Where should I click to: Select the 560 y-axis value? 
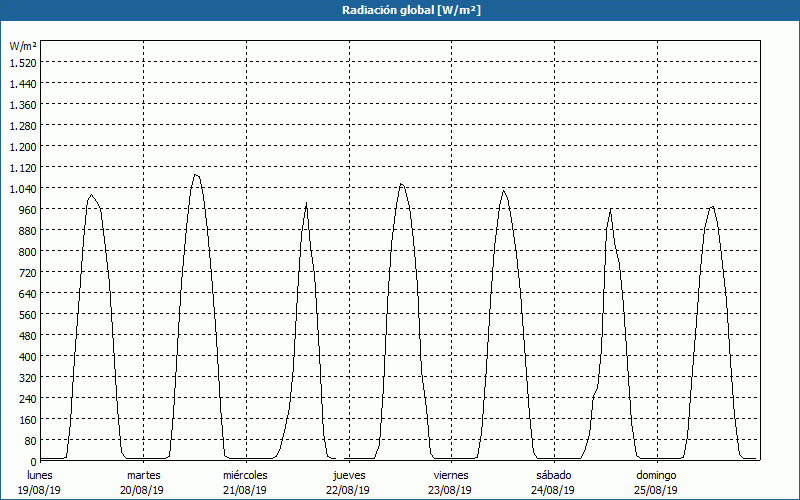pyautogui.click(x=28, y=315)
